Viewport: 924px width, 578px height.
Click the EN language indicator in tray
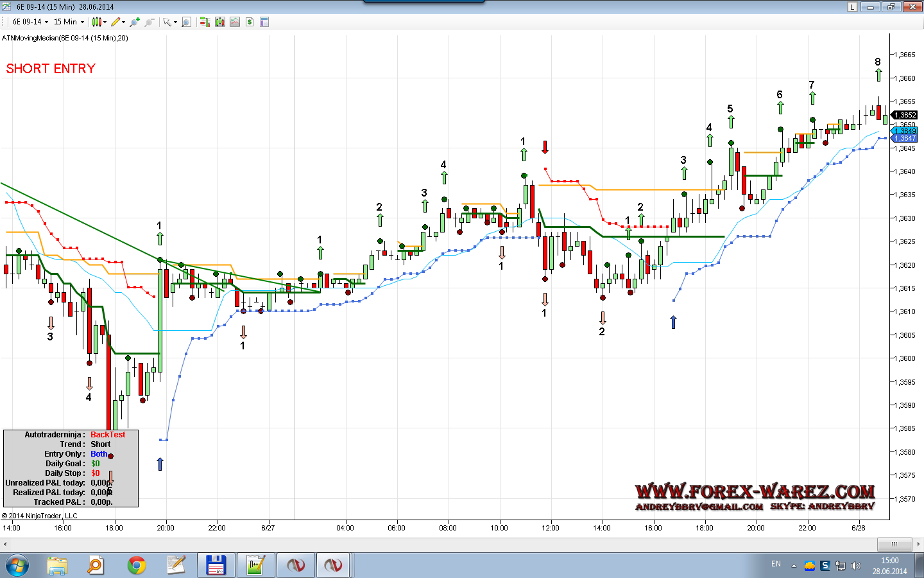776,565
